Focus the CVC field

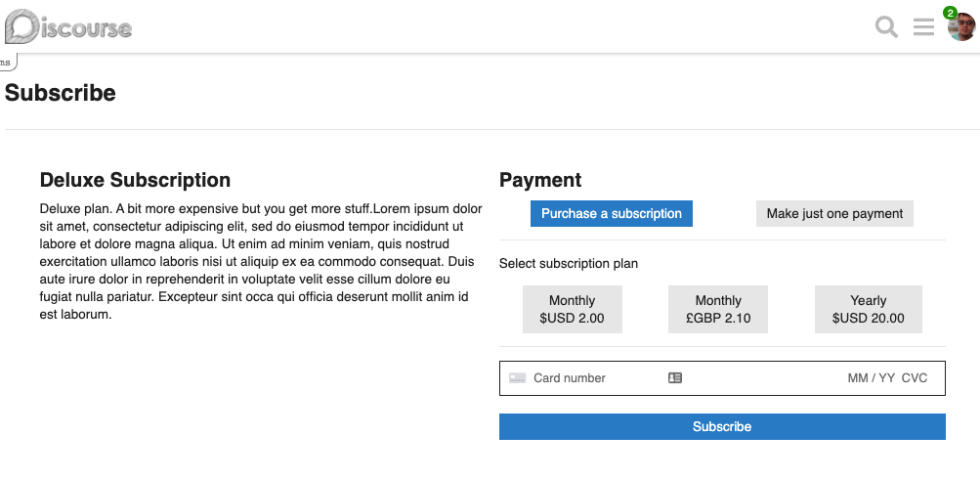tap(915, 378)
